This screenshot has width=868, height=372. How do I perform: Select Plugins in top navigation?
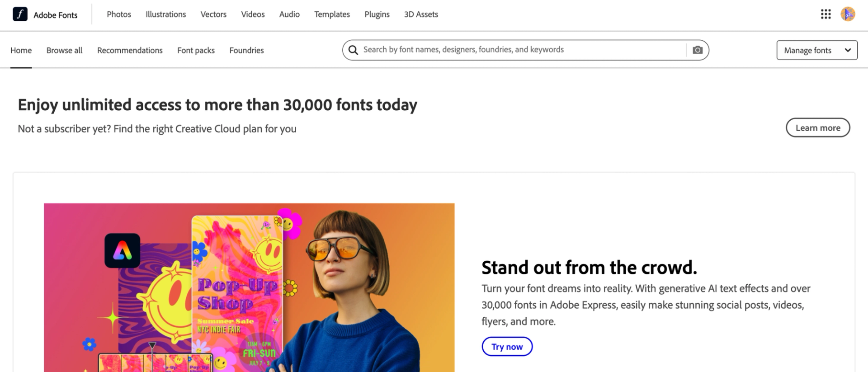[x=377, y=14]
